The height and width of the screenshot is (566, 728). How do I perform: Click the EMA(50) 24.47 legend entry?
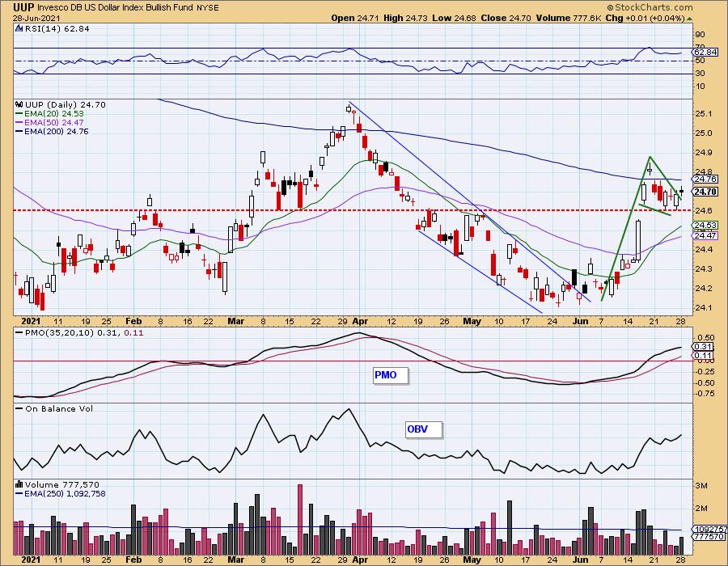[x=49, y=122]
